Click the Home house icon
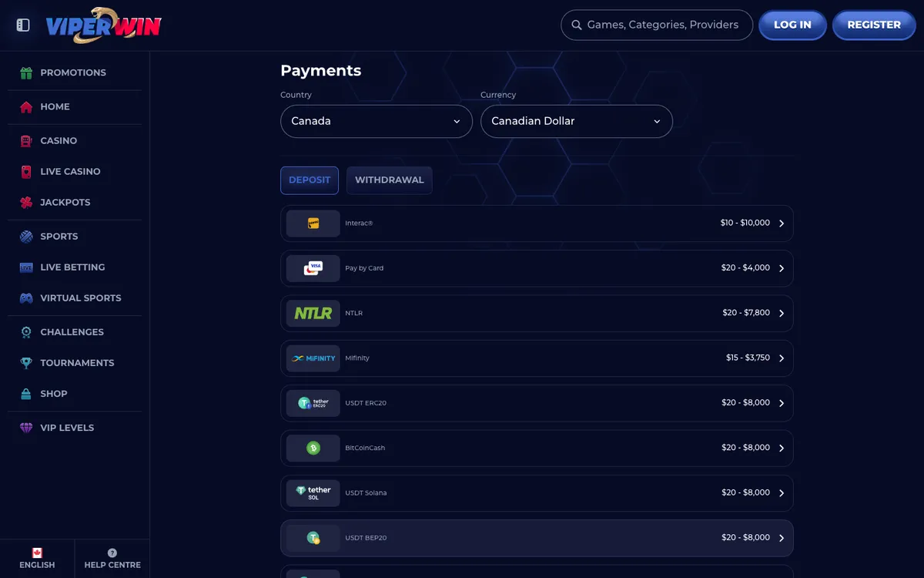The image size is (924, 578). tap(26, 107)
